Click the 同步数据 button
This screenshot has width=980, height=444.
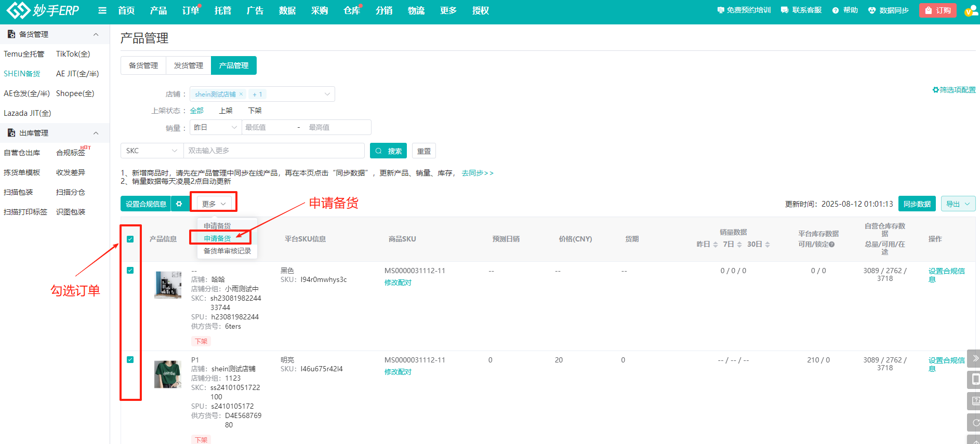click(917, 204)
